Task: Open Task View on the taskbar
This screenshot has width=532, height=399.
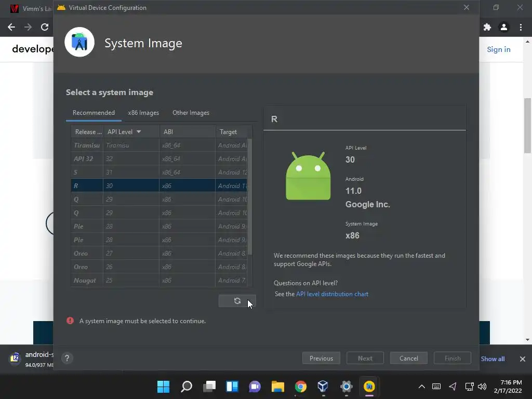Action: [x=209, y=387]
